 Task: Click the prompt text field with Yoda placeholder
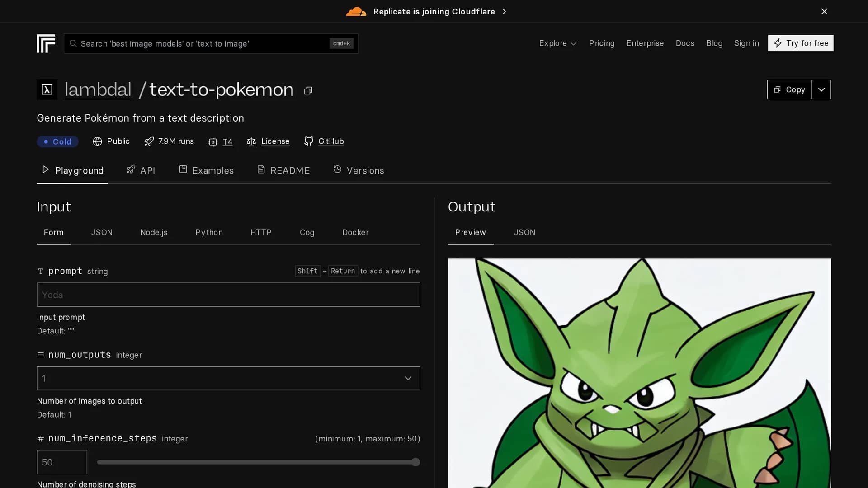(x=228, y=295)
